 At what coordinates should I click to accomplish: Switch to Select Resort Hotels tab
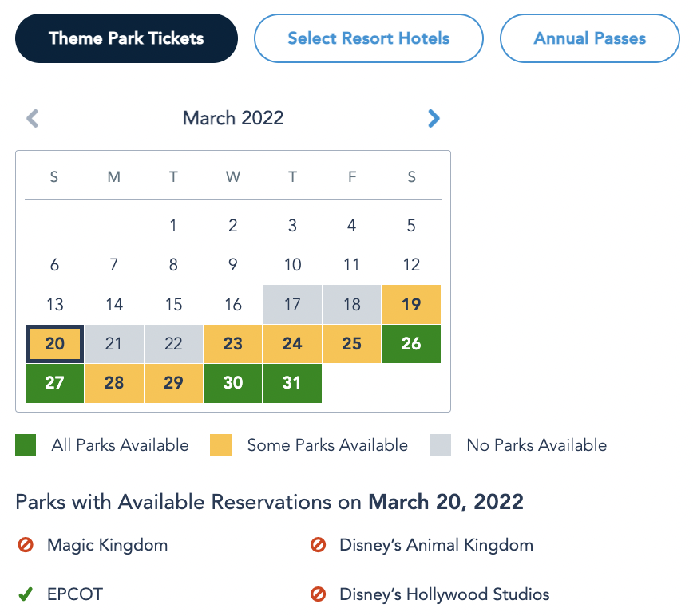tap(369, 38)
